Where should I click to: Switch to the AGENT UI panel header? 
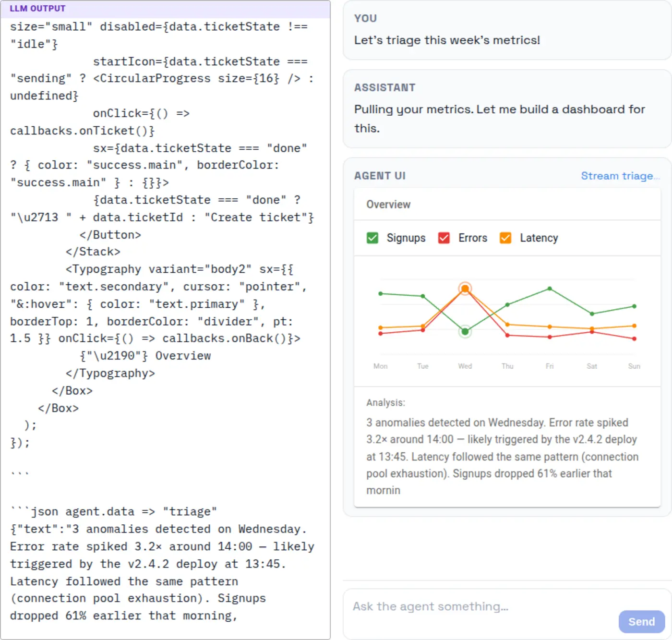click(x=380, y=176)
